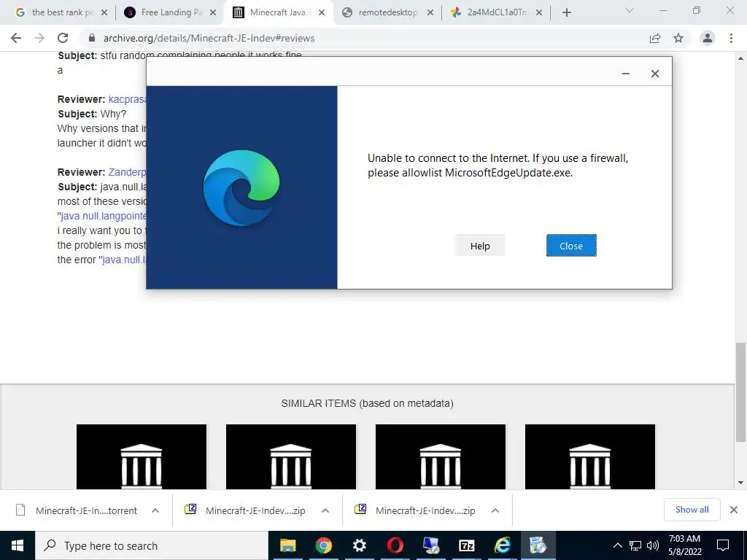The height and width of the screenshot is (560, 747).
Task: Open the second similar item thumbnail
Action: 291,456
